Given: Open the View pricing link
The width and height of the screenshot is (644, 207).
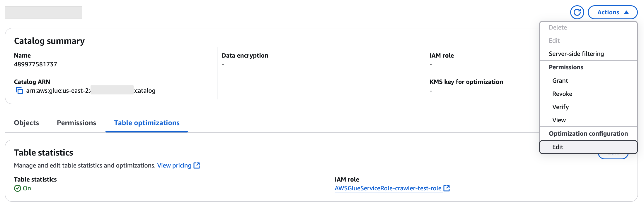Looking at the screenshot, I should 174,165.
